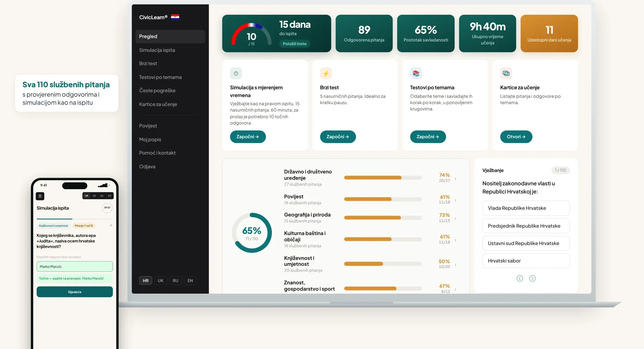Open the hamburger menu on the phone
The image size is (644, 349).
pyautogui.click(x=40, y=196)
